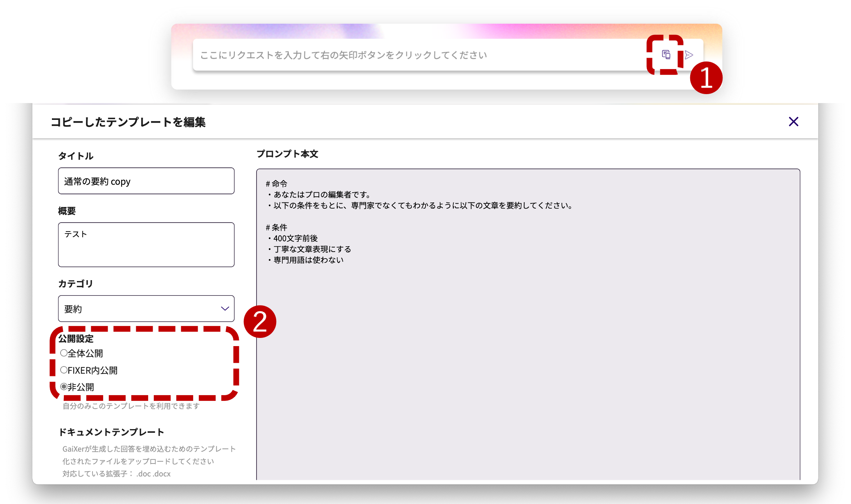
Task: Select the 全体公開 radio option
Action: pos(64,353)
